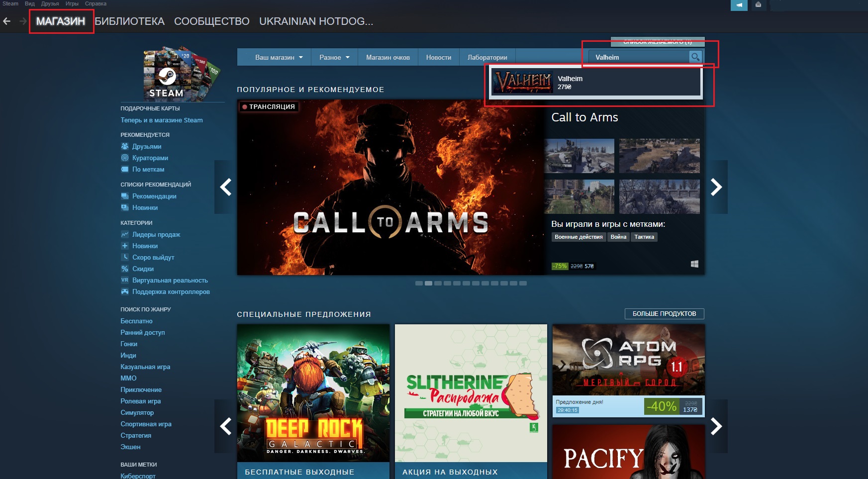Viewport: 868px width, 479px height.
Task: Open the Лаборатории tab
Action: tap(487, 57)
